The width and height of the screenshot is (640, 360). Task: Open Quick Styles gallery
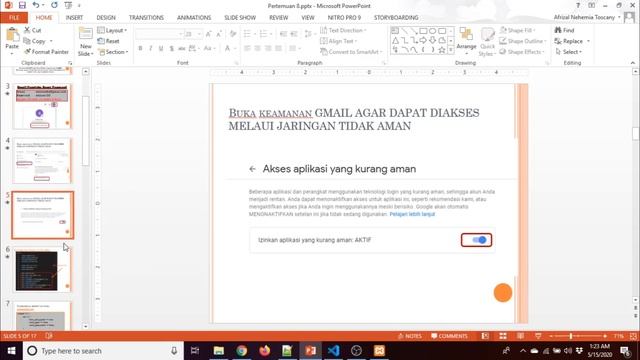tap(487, 42)
